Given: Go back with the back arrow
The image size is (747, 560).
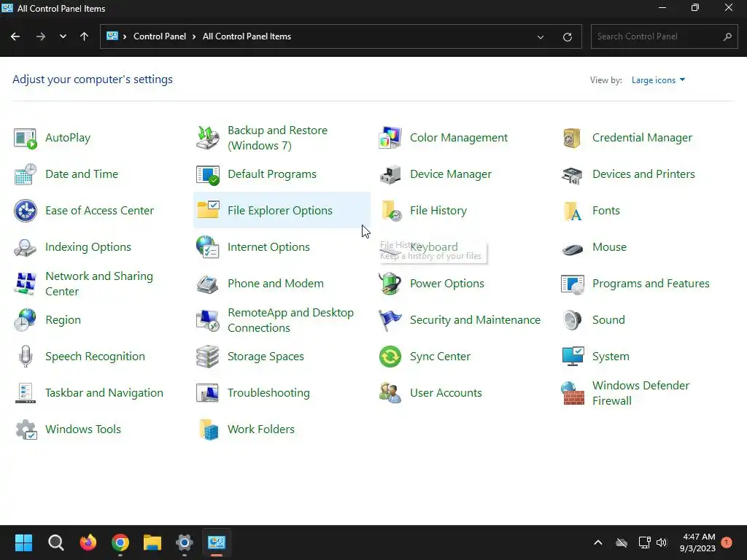Looking at the screenshot, I should click(x=15, y=36).
